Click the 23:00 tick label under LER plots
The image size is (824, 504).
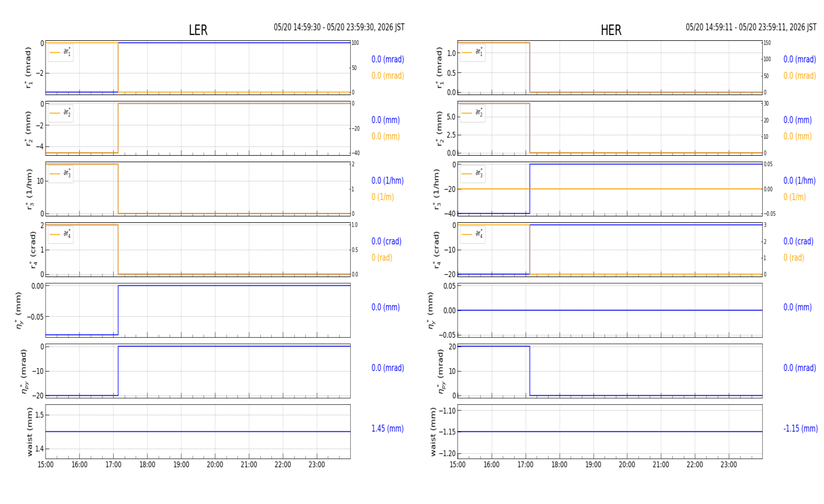(317, 465)
